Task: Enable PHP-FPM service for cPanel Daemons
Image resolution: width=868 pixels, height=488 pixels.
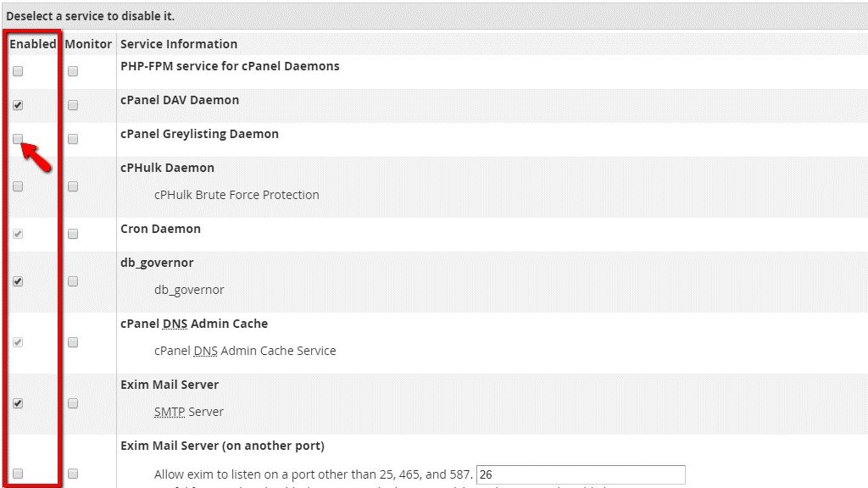Action: click(18, 72)
